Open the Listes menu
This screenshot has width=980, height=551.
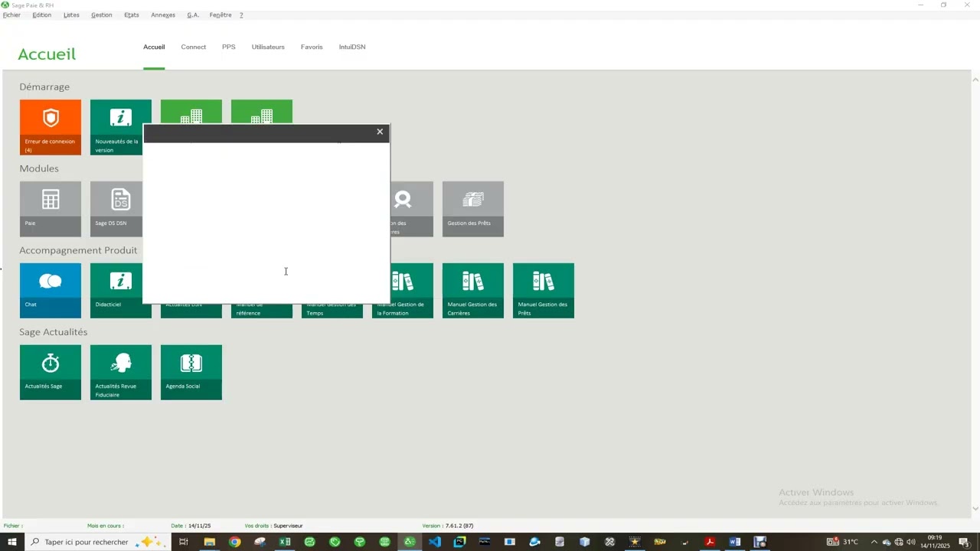coord(71,15)
